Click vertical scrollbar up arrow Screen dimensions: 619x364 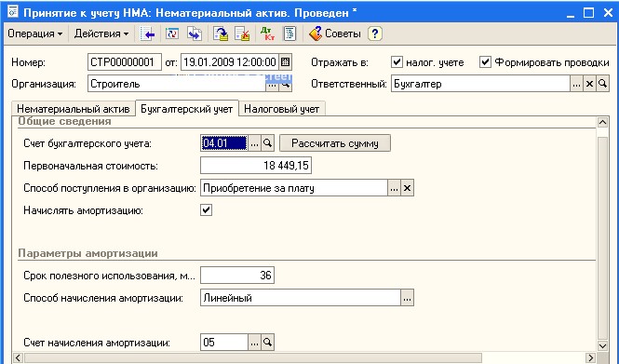tap(602, 122)
